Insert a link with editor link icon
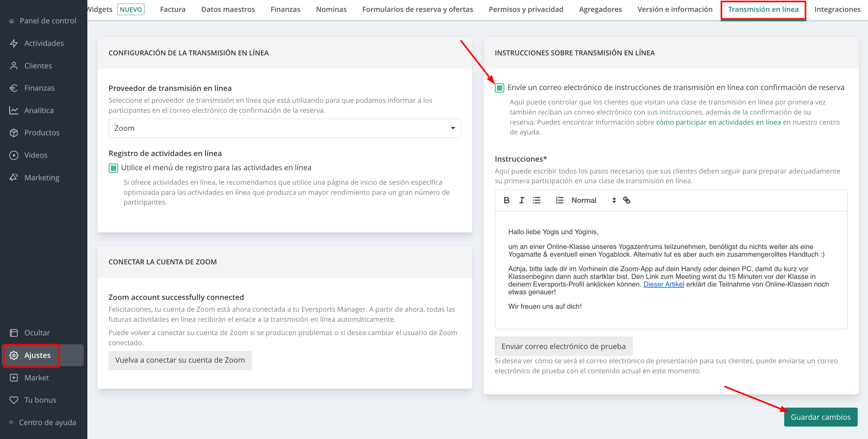 [626, 200]
